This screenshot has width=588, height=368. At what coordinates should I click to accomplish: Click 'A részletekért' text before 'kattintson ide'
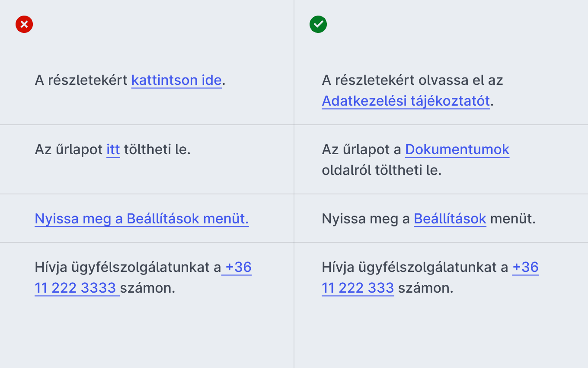(81, 81)
